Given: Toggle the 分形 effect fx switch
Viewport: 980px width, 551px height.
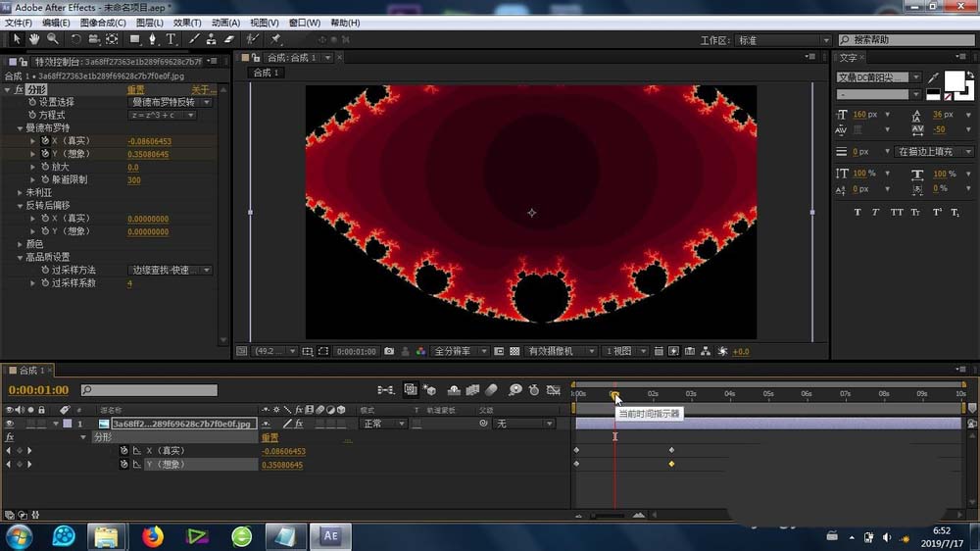Looking at the screenshot, I should click(18, 89).
